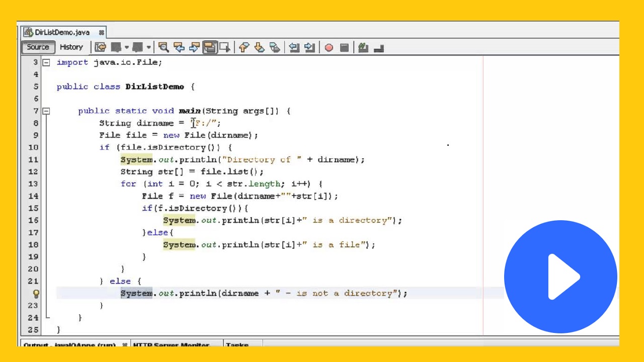644x362 pixels.
Task: Click the Source button
Action: [38, 47]
